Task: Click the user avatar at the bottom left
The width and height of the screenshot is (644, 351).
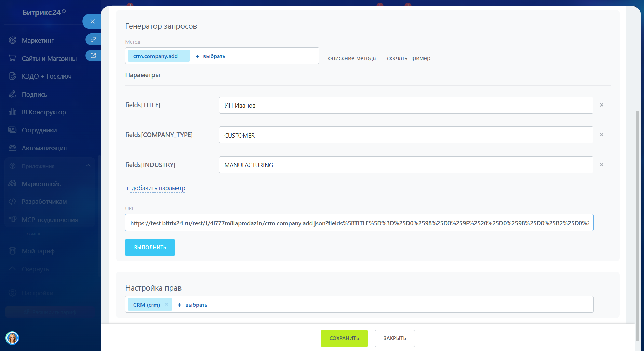Action: click(x=12, y=338)
